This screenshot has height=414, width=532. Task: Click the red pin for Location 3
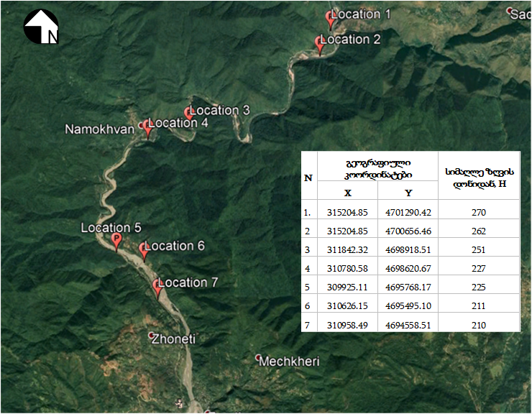[190, 113]
